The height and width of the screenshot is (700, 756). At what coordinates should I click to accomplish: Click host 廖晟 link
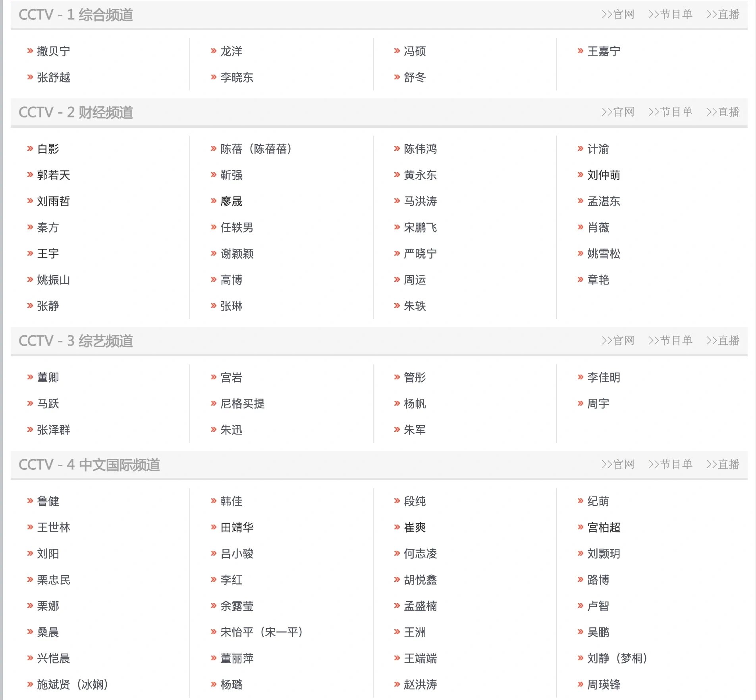click(231, 201)
